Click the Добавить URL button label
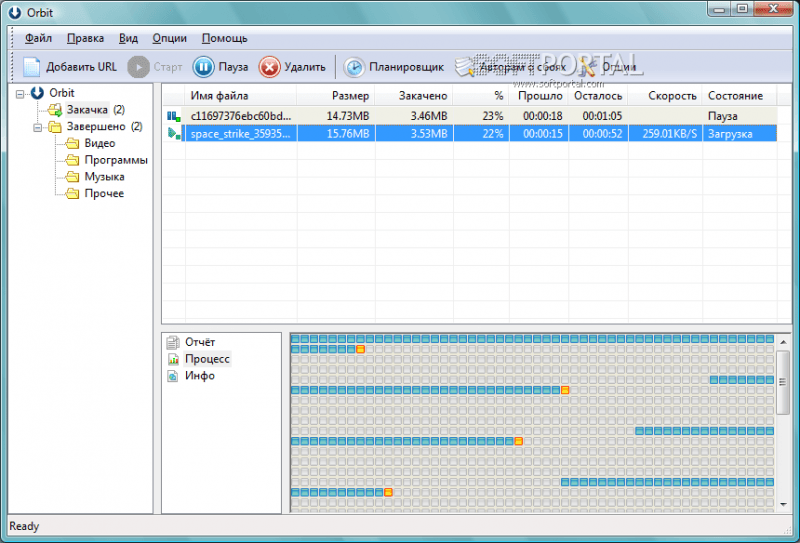 (x=82, y=67)
